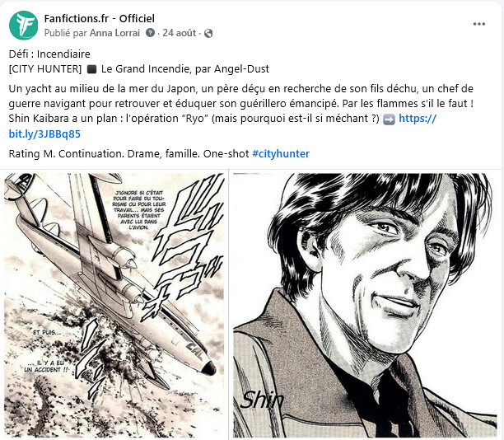Click the globe public audience icon

[x=208, y=34]
